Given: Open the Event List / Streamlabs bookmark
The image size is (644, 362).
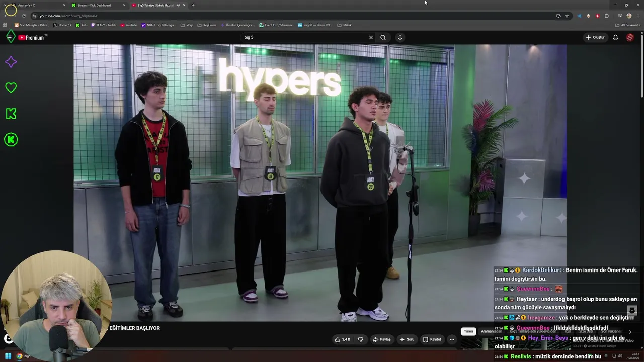Looking at the screenshot, I should point(277,25).
